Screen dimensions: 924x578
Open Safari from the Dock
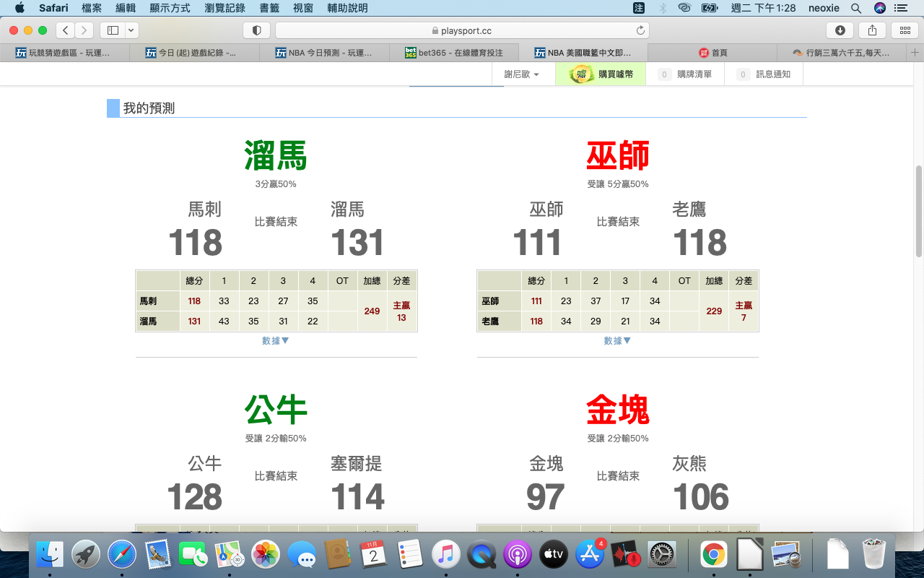click(x=122, y=554)
